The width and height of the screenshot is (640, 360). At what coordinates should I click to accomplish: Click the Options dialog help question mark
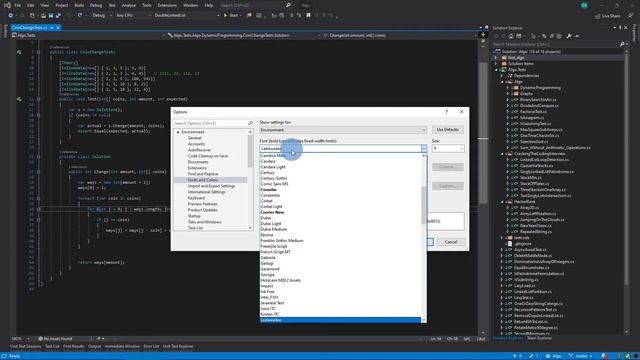coord(447,111)
